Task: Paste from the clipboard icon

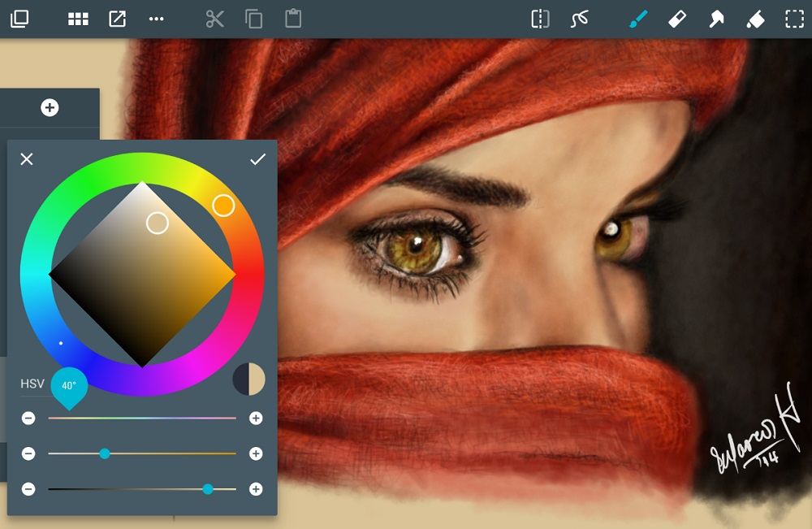Action: 294,19
